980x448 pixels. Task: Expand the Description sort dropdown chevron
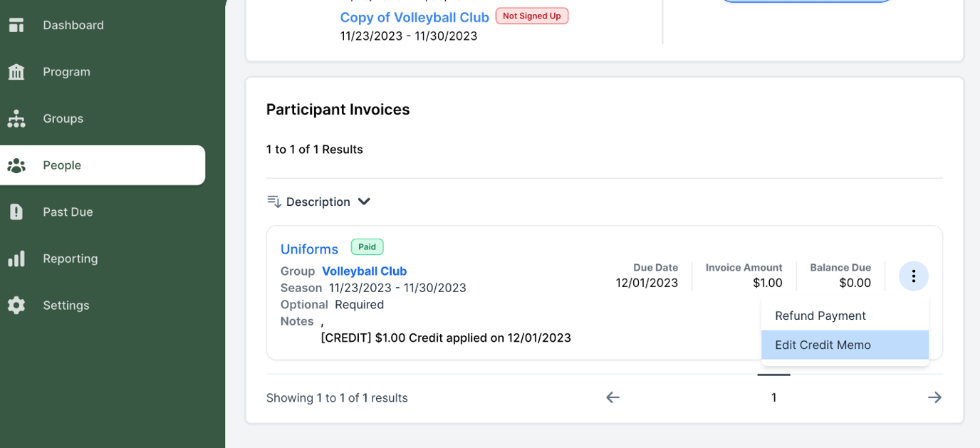click(x=364, y=202)
